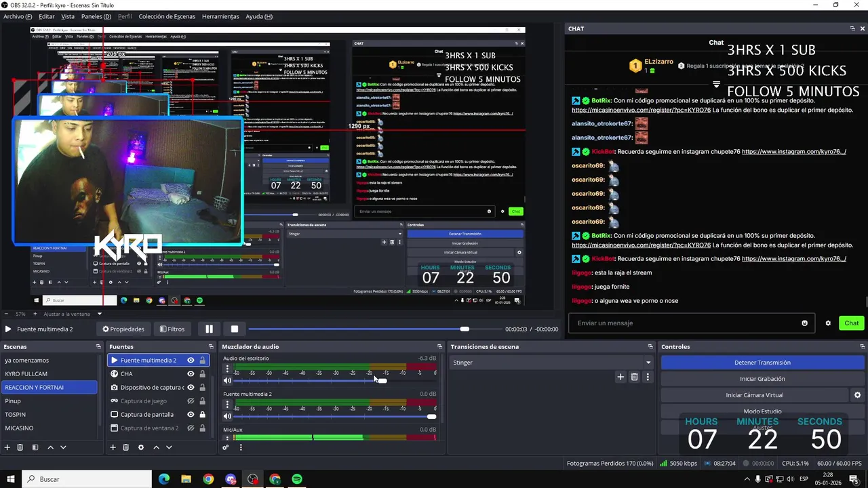This screenshot has height=488, width=868.
Task: Click Iniciar Cámara Virtual button
Action: click(x=755, y=395)
